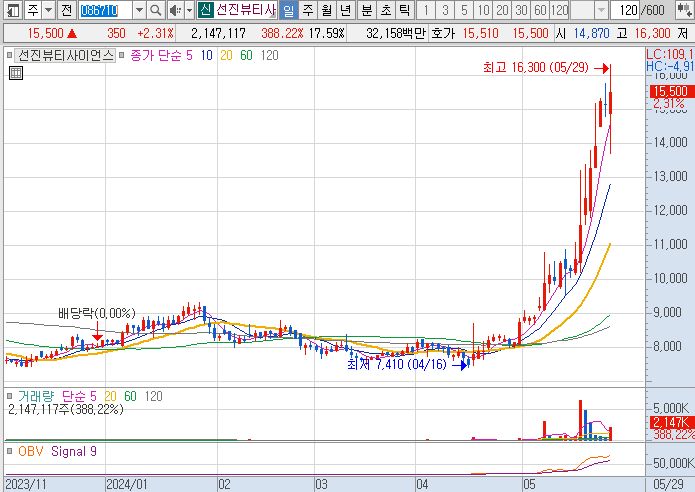Click the current price 15,500 in quote bar
The width and height of the screenshot is (695, 492).
click(46, 33)
